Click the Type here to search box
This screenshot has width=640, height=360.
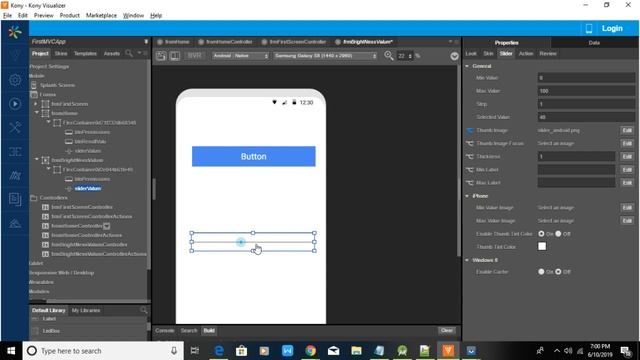pos(103,351)
